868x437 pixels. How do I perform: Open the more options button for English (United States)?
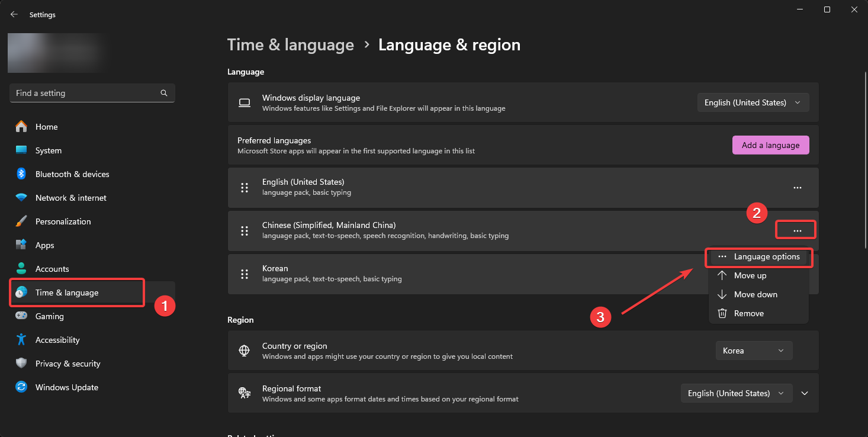(x=797, y=188)
